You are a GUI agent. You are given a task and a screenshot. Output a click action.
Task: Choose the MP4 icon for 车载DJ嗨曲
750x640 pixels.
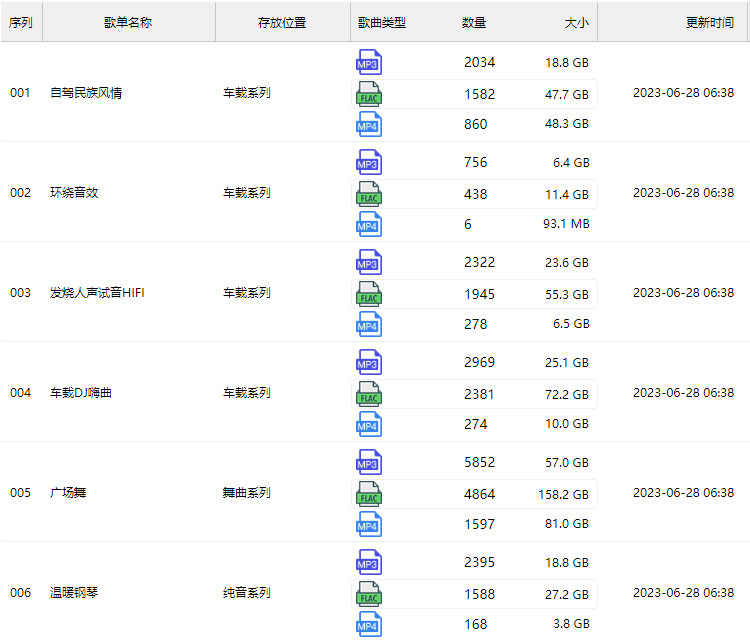click(x=369, y=424)
